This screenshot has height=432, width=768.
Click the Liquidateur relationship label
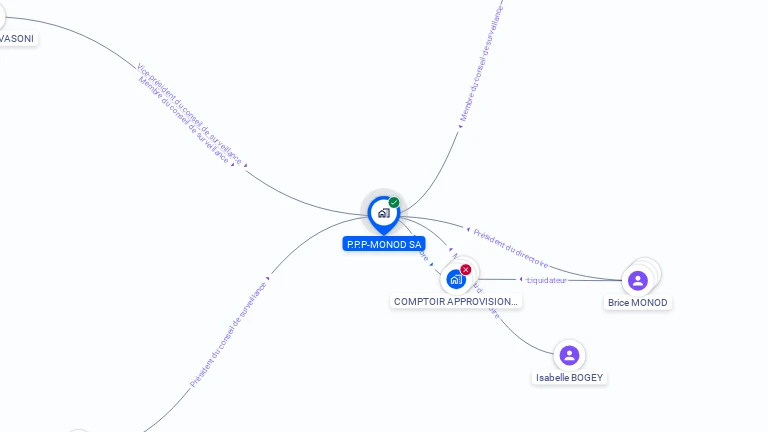click(x=547, y=280)
